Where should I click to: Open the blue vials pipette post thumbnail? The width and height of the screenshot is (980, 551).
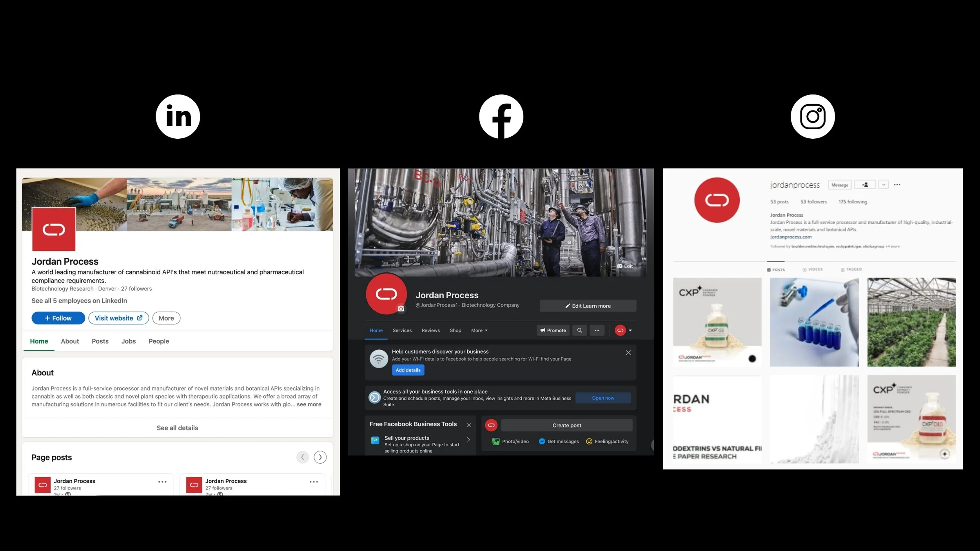[x=814, y=322]
